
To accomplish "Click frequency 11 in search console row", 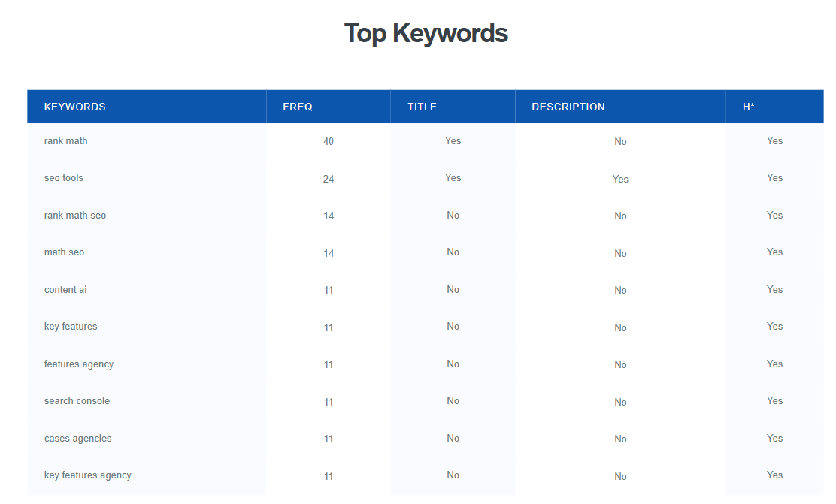I will point(329,403).
